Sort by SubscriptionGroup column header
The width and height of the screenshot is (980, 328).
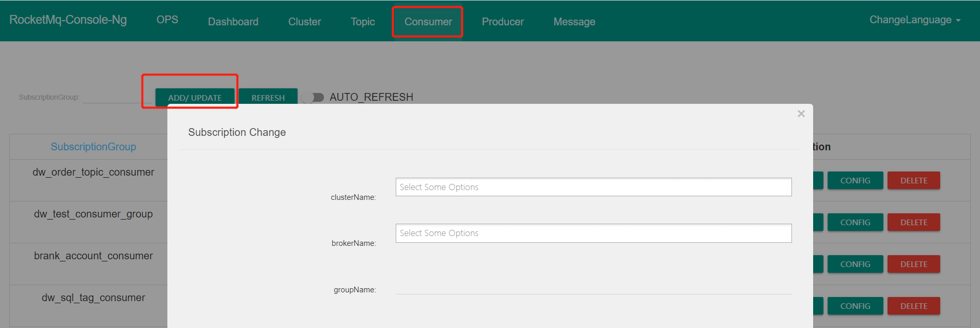tap(94, 147)
